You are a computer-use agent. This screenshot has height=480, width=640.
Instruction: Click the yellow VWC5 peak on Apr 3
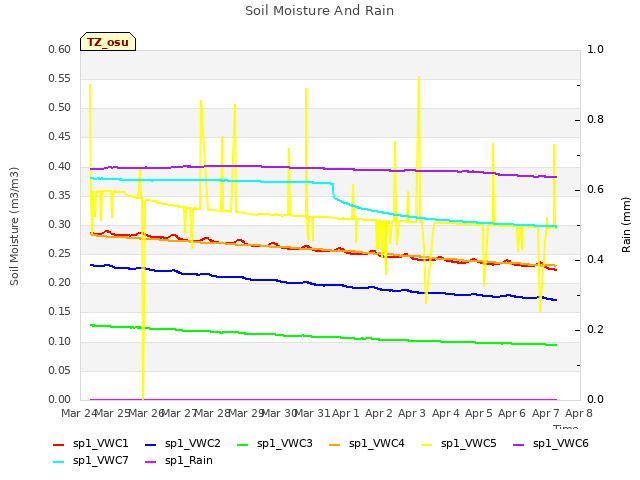click(419, 78)
